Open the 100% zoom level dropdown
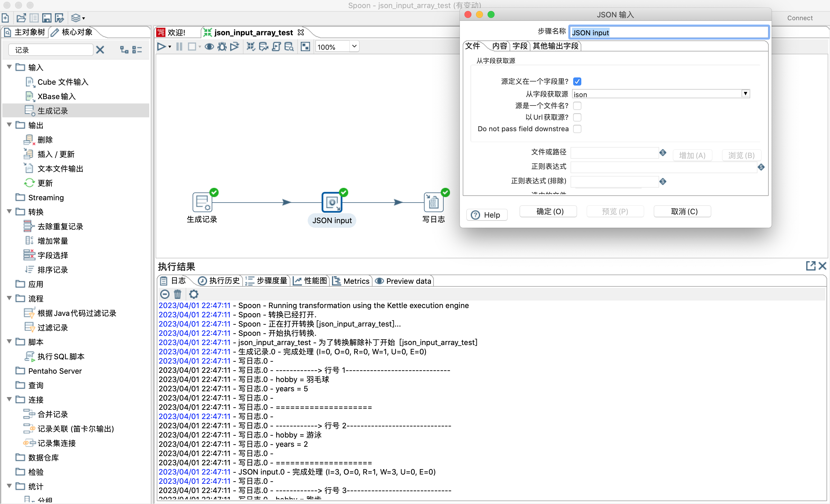This screenshot has width=830, height=504. [354, 47]
